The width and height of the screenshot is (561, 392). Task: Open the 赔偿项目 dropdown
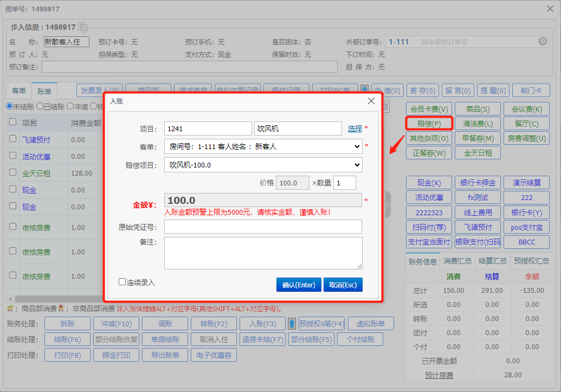[x=263, y=165]
